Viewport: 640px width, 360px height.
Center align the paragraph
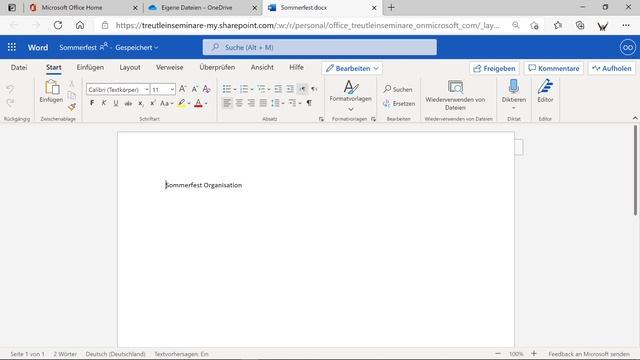coord(239,103)
